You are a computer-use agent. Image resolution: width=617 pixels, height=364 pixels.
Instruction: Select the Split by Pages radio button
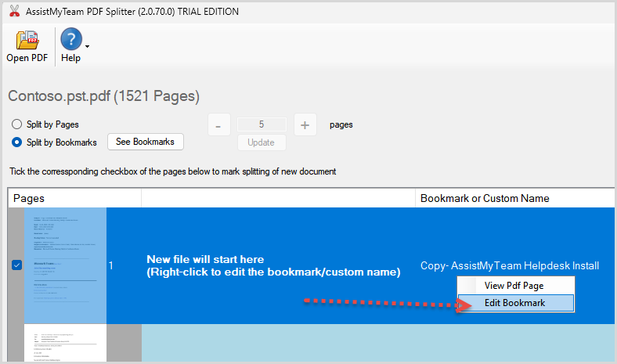click(16, 124)
